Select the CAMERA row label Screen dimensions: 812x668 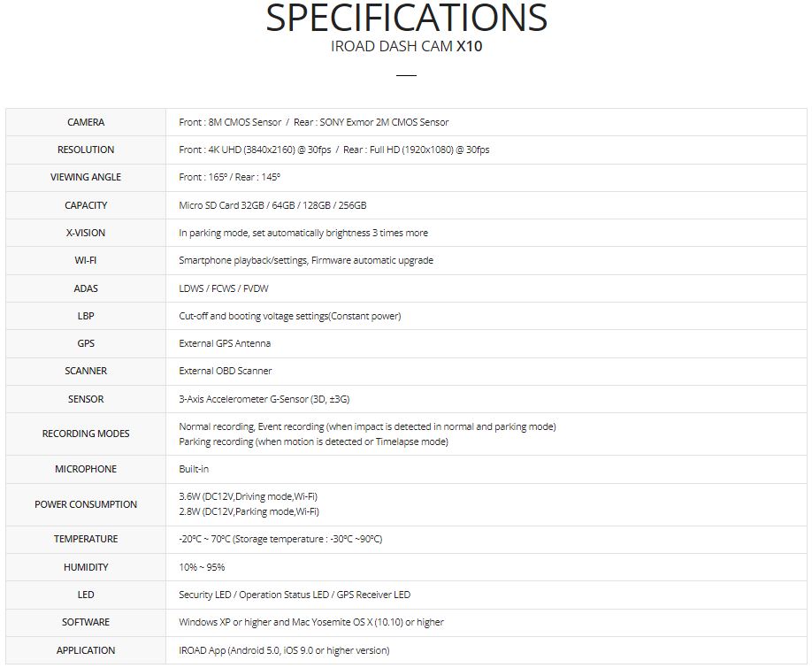[86, 122]
